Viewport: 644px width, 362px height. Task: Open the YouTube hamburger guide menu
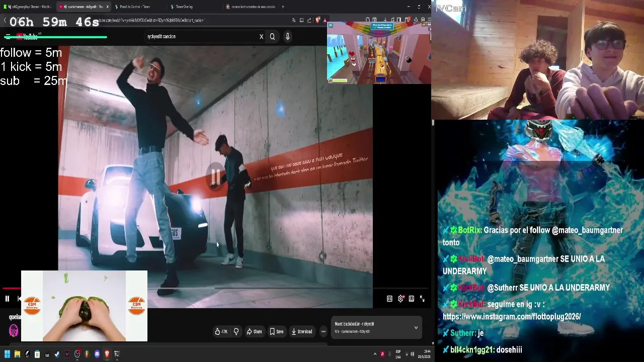tap(8, 36)
